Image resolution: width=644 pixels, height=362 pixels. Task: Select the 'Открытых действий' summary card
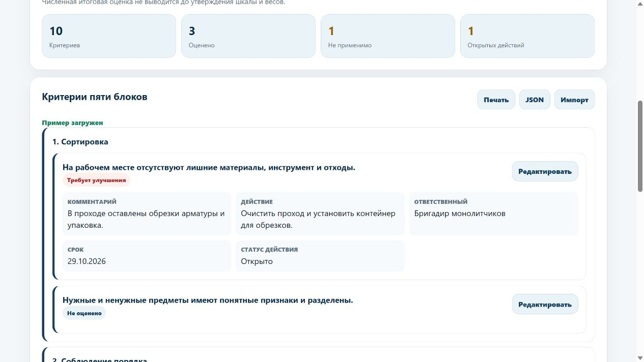tap(527, 36)
